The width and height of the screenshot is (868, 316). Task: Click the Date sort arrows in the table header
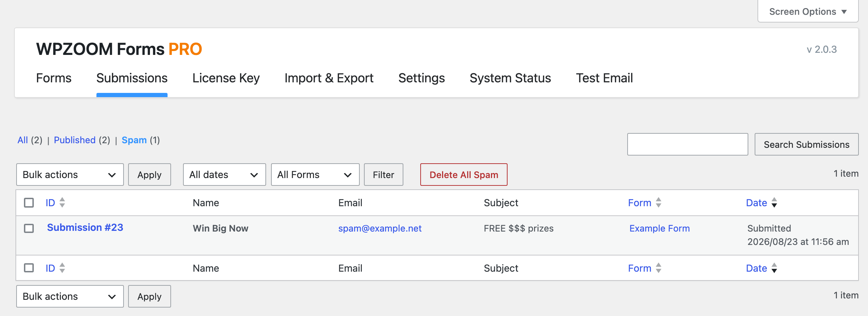click(x=774, y=203)
